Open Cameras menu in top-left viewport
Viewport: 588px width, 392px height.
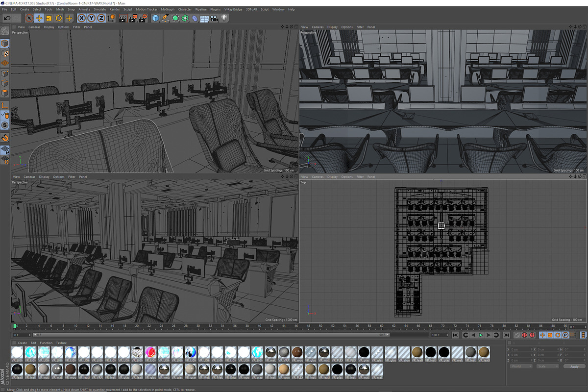click(x=34, y=27)
